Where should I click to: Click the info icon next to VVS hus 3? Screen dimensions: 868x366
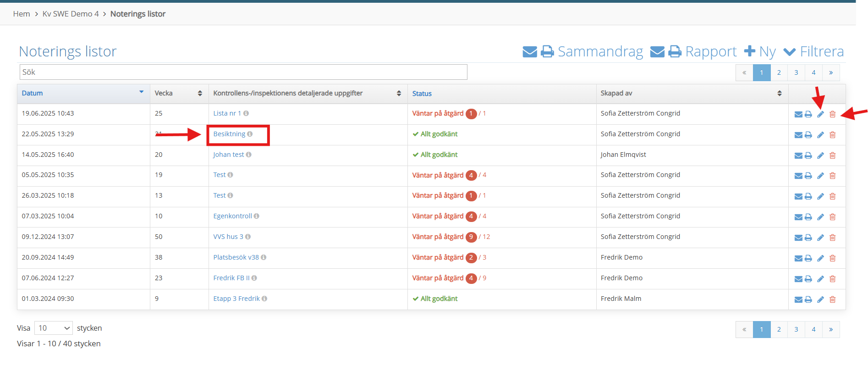point(248,237)
